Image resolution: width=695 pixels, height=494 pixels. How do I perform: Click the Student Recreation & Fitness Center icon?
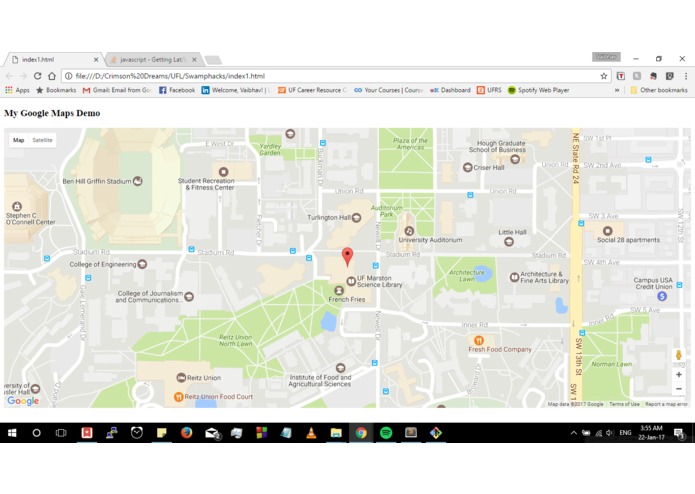point(223,171)
